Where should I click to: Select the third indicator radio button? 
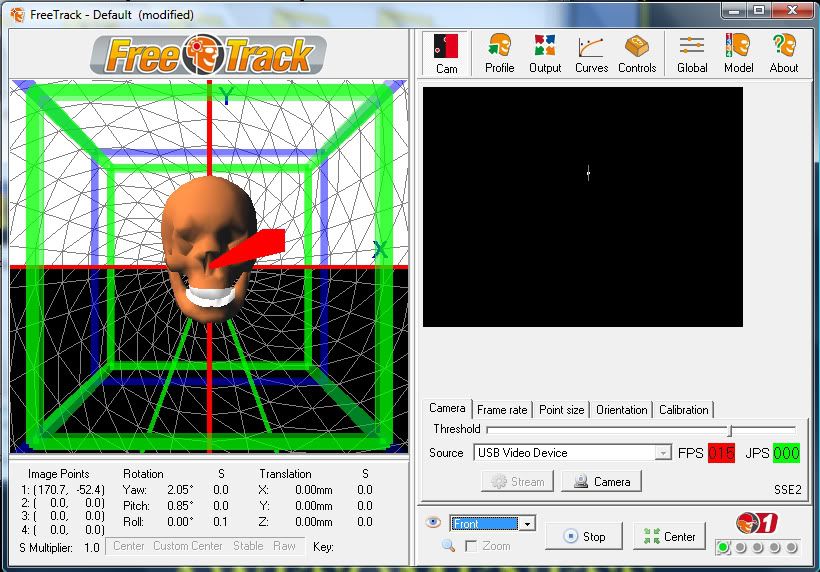757,547
